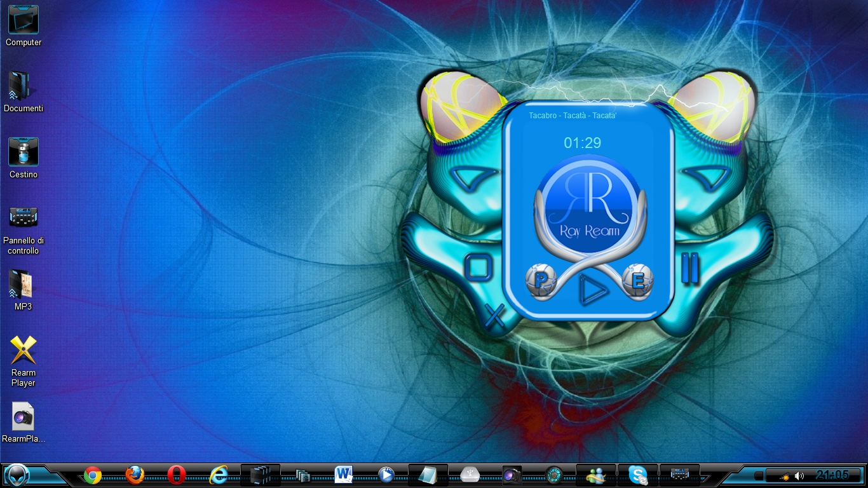Open Windows Live Messenger from the taskbar
Image resolution: width=868 pixels, height=488 pixels.
[x=595, y=475]
